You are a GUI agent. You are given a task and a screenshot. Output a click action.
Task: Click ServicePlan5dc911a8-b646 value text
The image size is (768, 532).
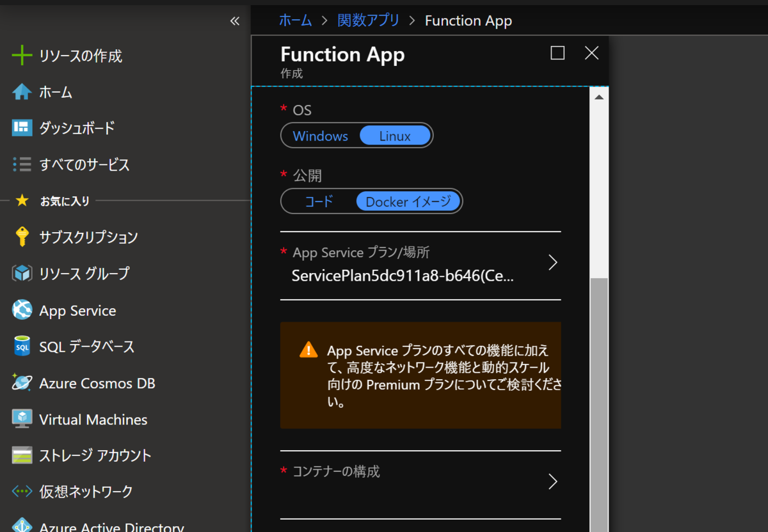pos(403,276)
